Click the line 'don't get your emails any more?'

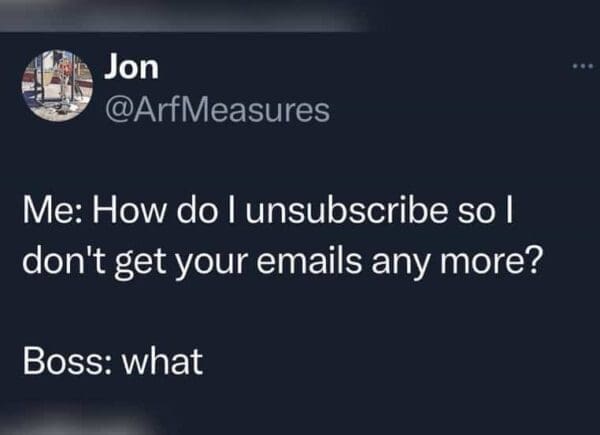(282, 264)
